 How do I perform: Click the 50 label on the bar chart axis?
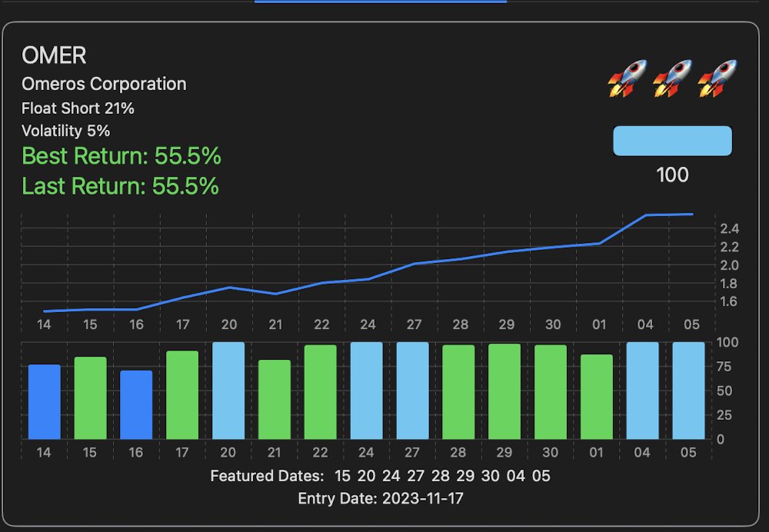pos(724,391)
